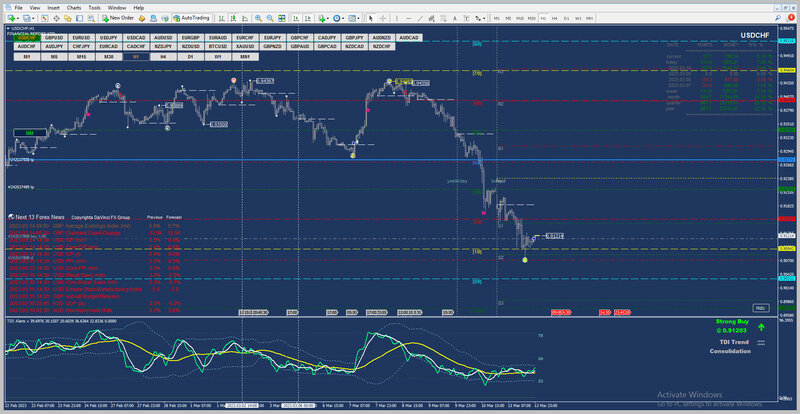This screenshot has width=800, height=414.
Task: Open the new chart dropdown arrow
Action: (18, 18)
